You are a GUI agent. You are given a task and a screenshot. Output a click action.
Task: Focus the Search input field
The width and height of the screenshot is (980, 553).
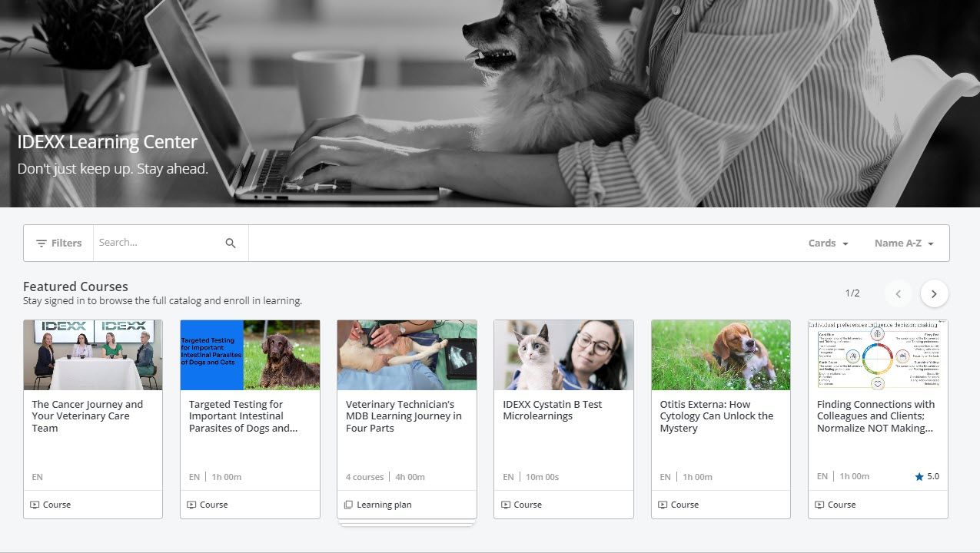158,243
